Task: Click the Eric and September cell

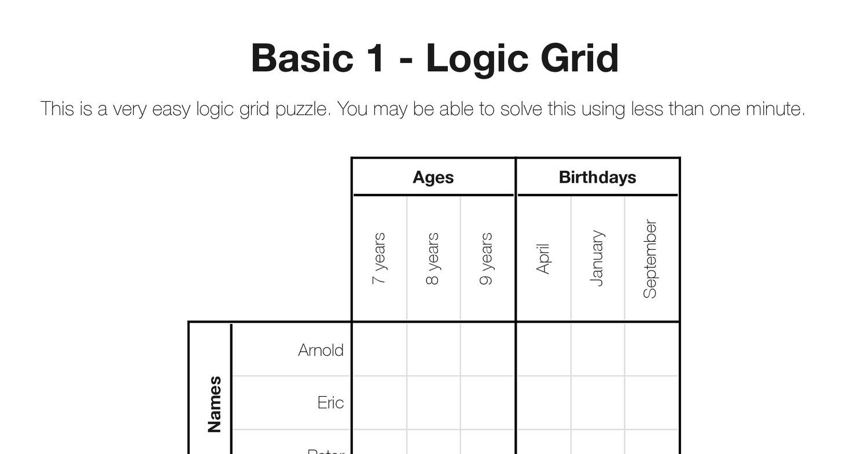Action: pyautogui.click(x=651, y=403)
